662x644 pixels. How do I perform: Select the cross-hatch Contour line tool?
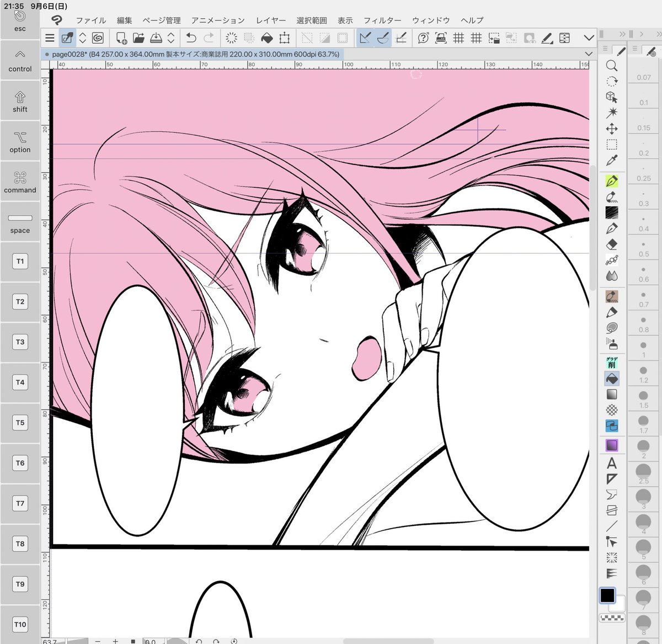[x=612, y=410]
